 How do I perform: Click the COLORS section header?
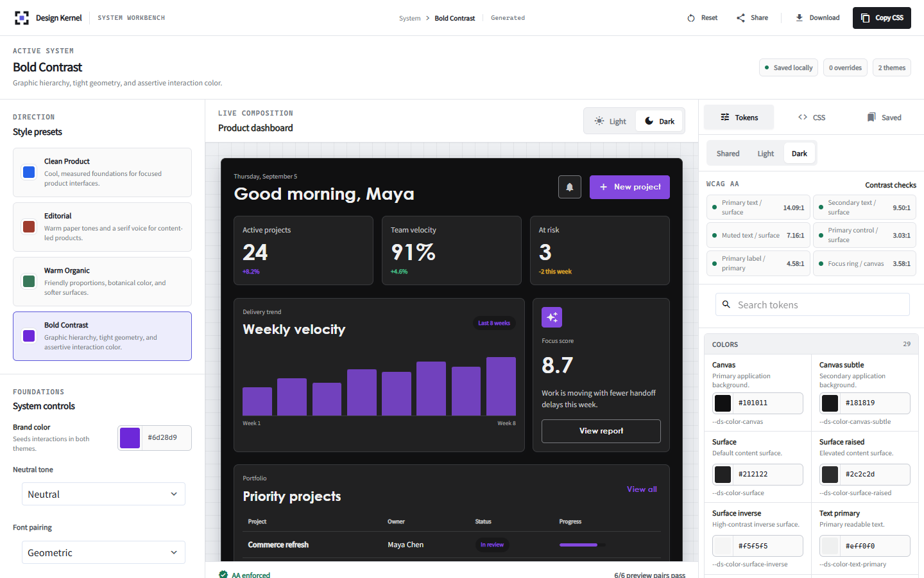tap(811, 344)
